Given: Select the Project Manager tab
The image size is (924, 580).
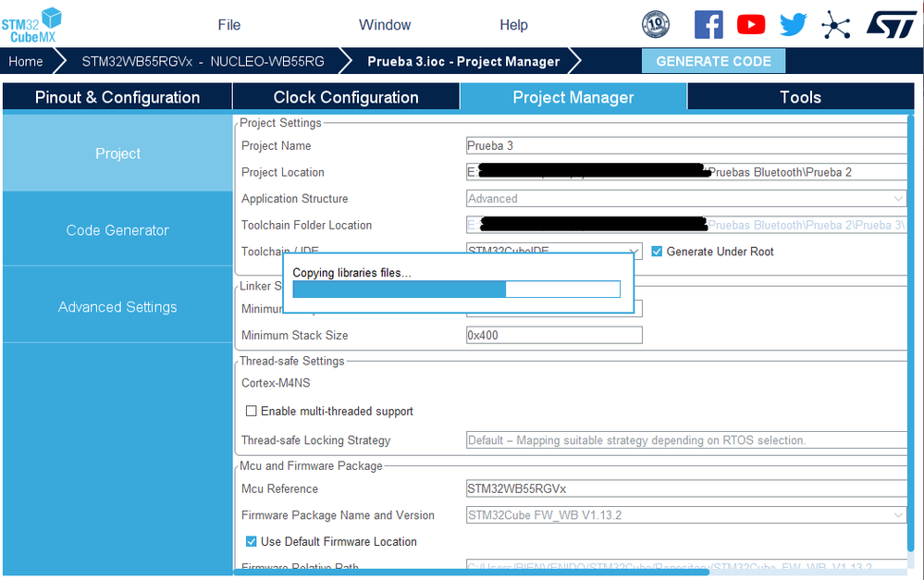Looking at the screenshot, I should (573, 96).
